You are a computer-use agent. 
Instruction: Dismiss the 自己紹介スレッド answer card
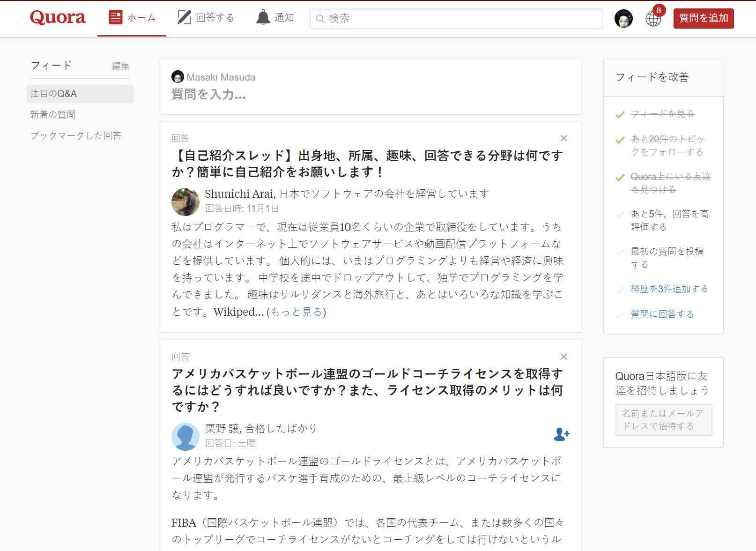563,138
